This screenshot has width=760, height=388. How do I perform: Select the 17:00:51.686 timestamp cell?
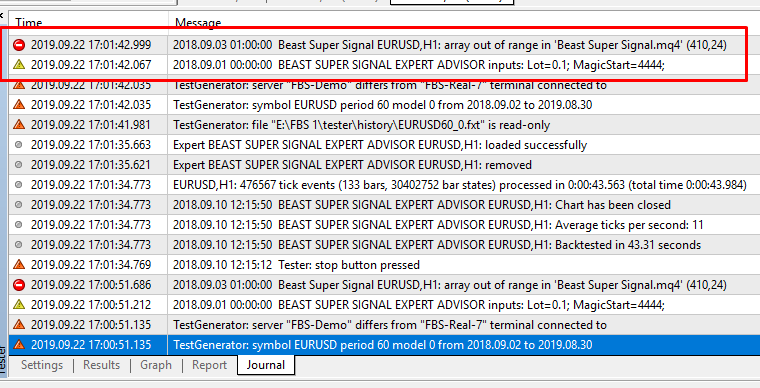91,285
